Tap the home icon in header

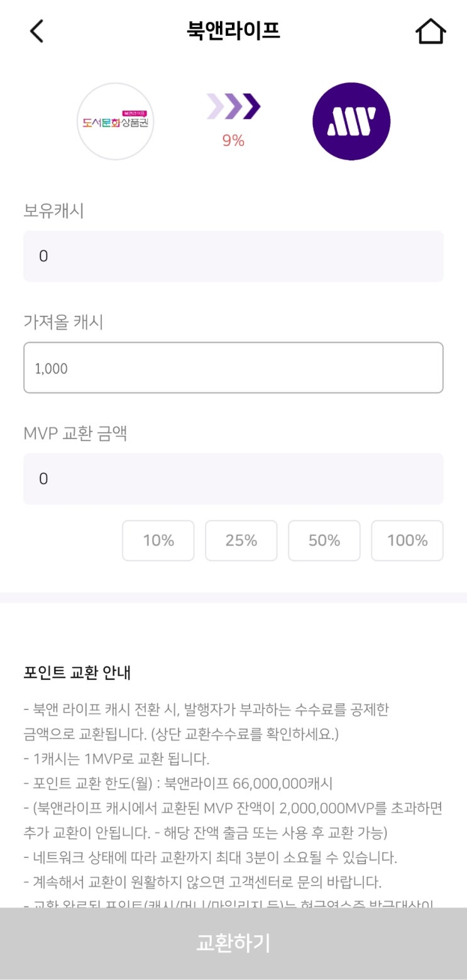click(x=431, y=31)
